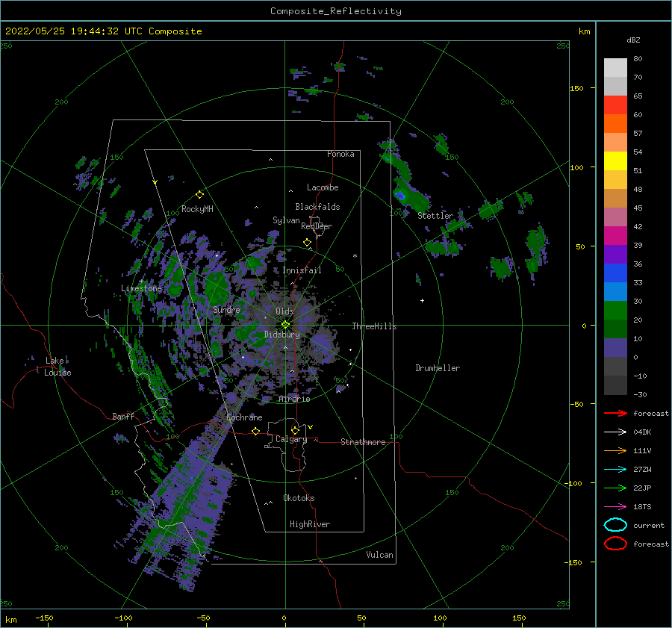Click the green 22JP arrow in legend
672x628 pixels.
(615, 488)
